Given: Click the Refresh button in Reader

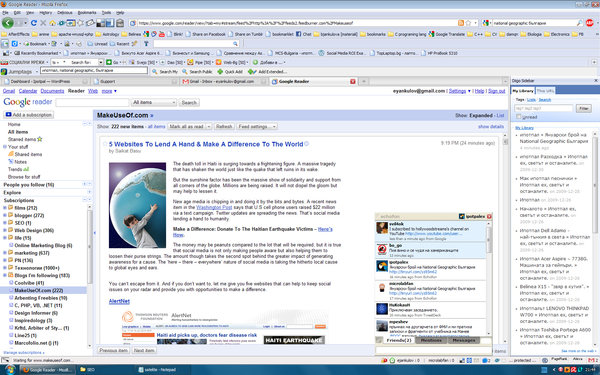Looking at the screenshot, I should [x=224, y=126].
